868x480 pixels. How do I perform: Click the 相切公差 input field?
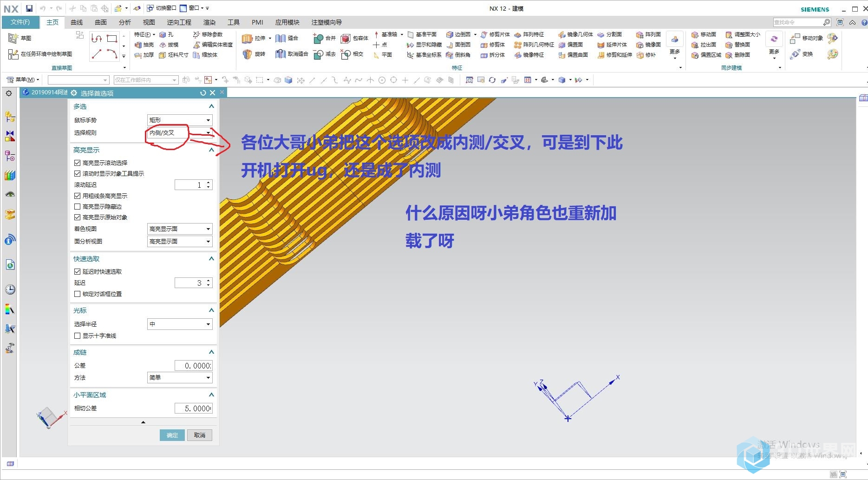(194, 408)
